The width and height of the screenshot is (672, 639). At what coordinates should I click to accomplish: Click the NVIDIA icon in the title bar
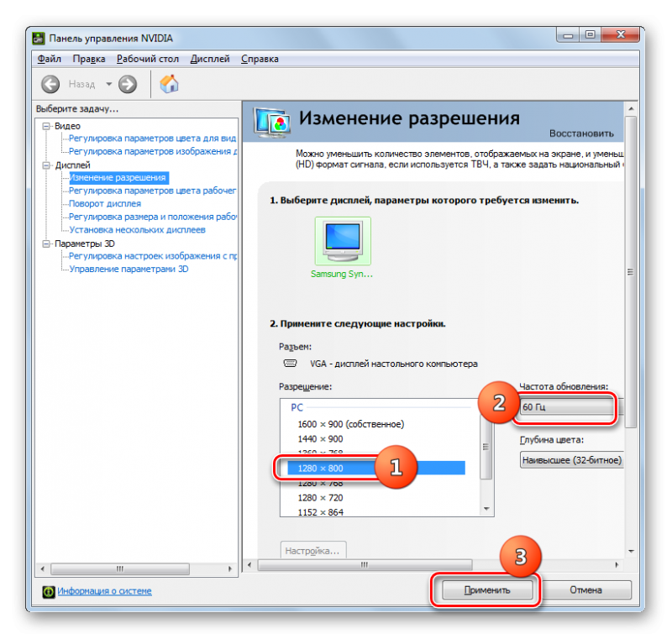click(39, 38)
